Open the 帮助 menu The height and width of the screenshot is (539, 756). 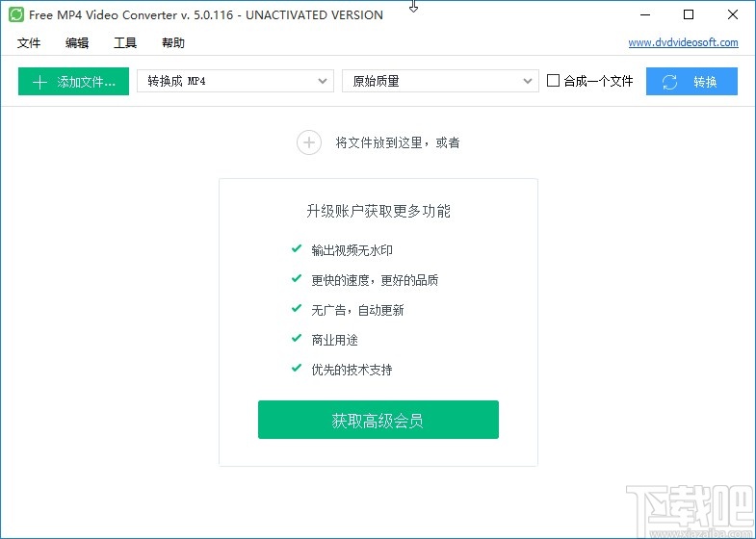pyautogui.click(x=173, y=43)
